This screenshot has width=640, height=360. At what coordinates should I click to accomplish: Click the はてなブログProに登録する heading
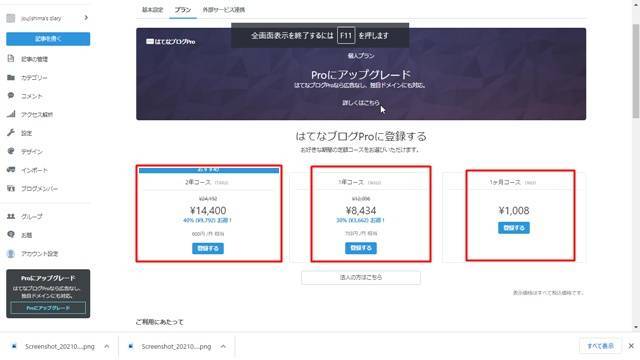(x=361, y=136)
